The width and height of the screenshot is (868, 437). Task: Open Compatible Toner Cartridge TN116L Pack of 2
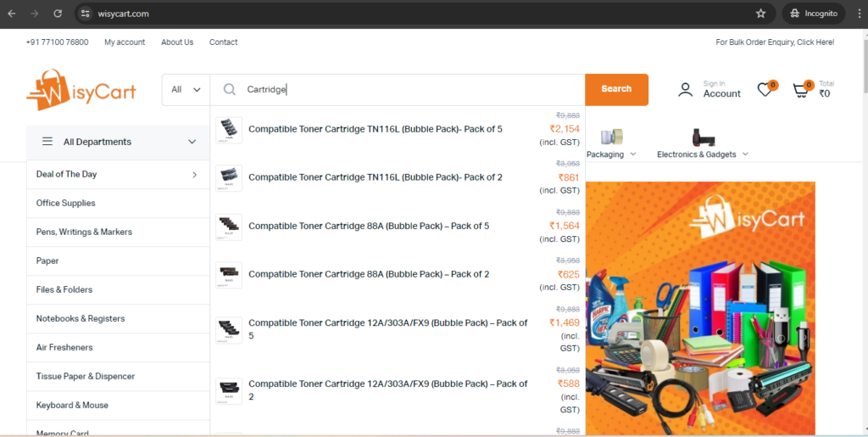(x=376, y=177)
